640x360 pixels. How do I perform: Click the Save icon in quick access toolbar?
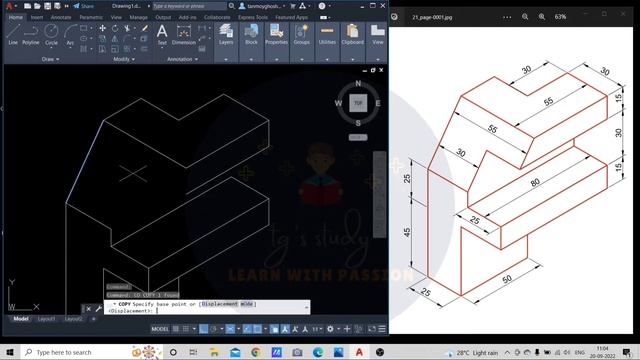coord(48,6)
